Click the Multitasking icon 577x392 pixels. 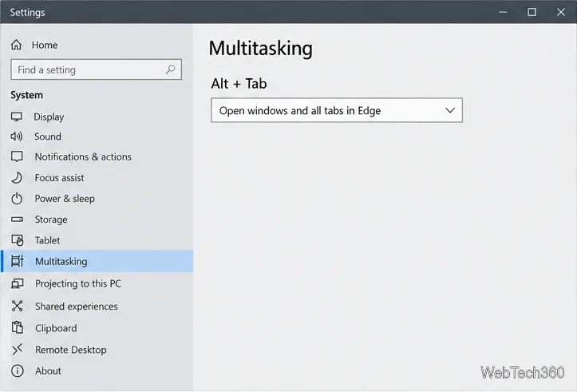pyautogui.click(x=18, y=261)
